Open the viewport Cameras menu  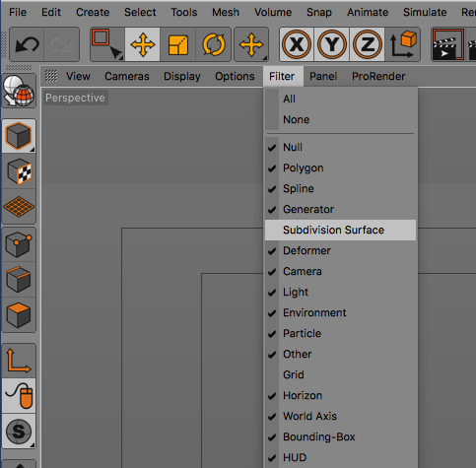[x=127, y=76]
